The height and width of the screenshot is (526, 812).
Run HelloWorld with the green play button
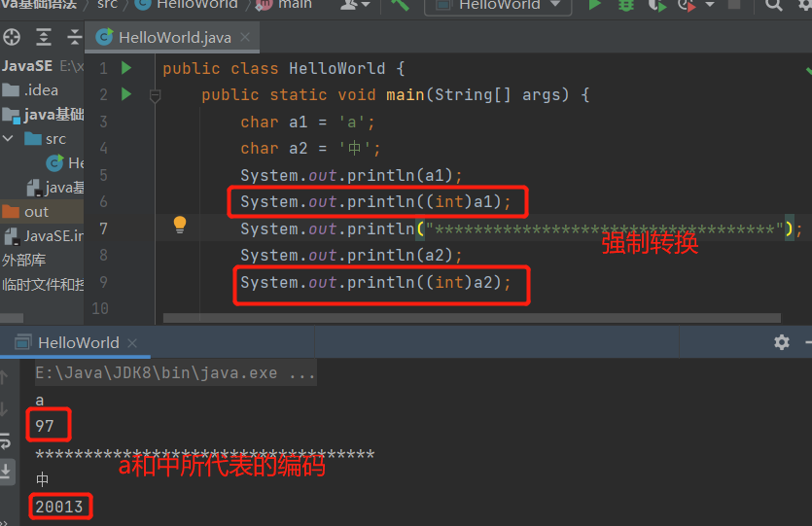pos(594,5)
